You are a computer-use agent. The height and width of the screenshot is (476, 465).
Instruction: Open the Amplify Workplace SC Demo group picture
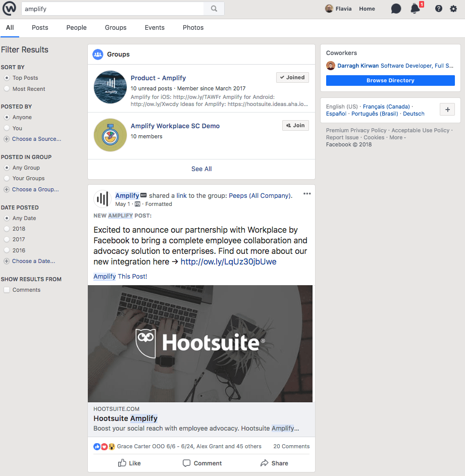pos(110,135)
